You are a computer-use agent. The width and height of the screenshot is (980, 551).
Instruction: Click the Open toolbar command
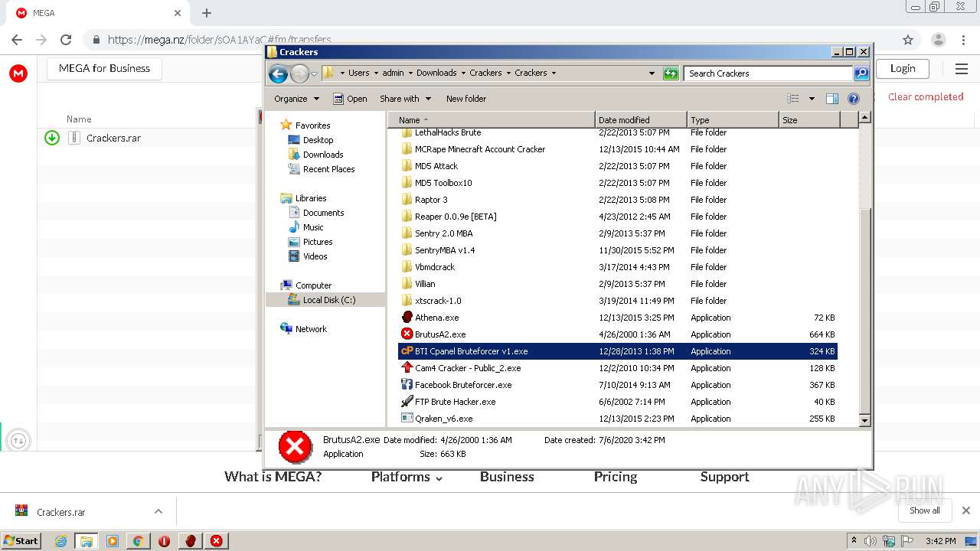pyautogui.click(x=350, y=99)
